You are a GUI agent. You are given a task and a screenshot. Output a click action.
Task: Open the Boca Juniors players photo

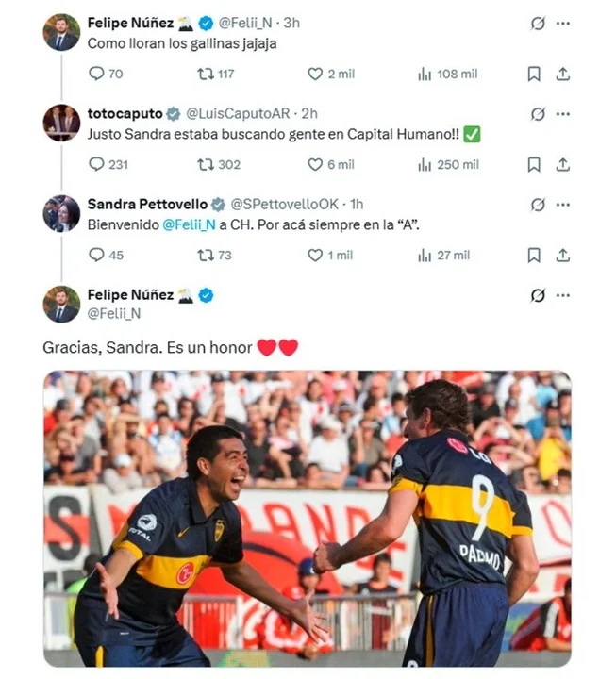[307, 518]
